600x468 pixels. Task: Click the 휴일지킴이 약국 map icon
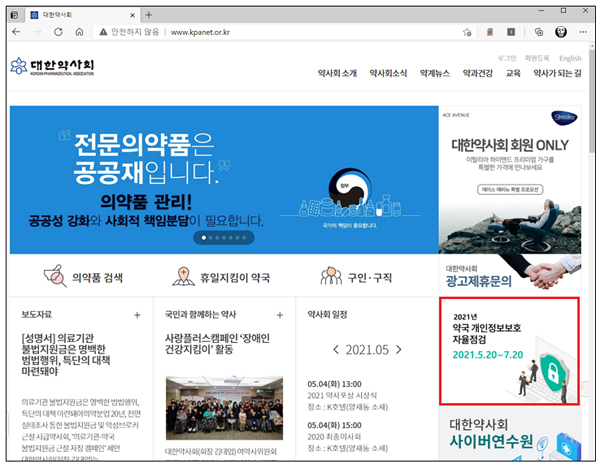click(183, 276)
